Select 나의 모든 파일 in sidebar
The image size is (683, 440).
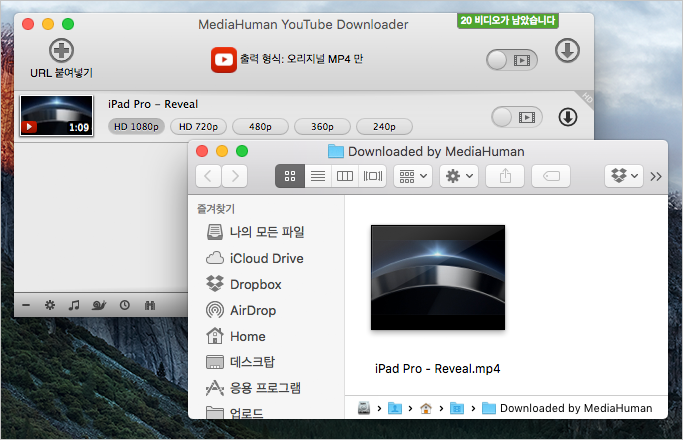pos(266,232)
